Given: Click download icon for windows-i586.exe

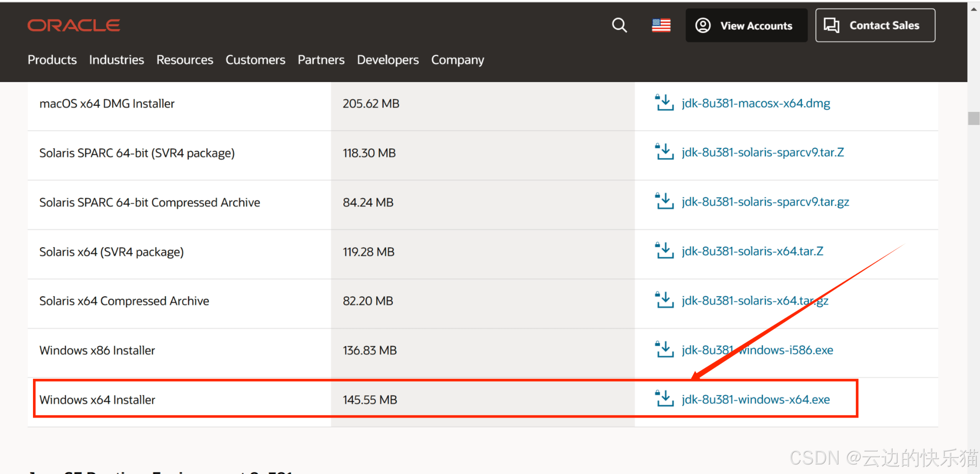Looking at the screenshot, I should [x=664, y=349].
